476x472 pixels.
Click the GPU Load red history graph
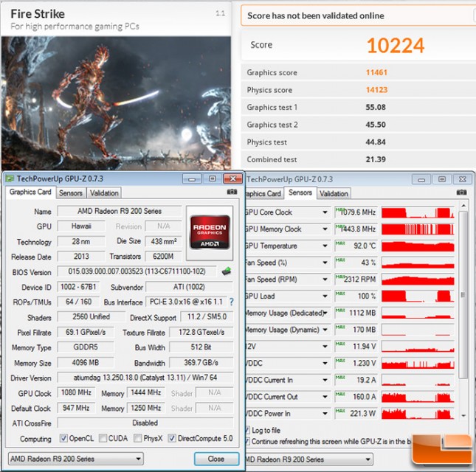pyautogui.click(x=418, y=296)
